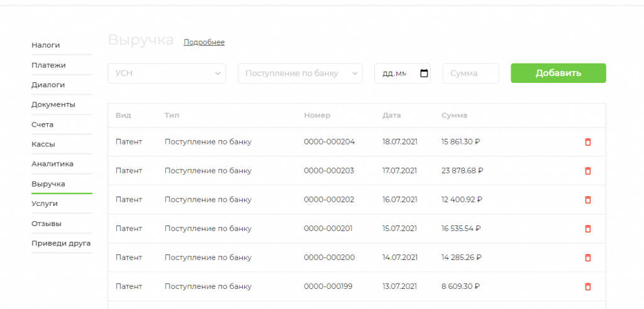The image size is (644, 309).
Task: Click Поступление по банку in 17.07.2021 row
Action: tap(208, 171)
